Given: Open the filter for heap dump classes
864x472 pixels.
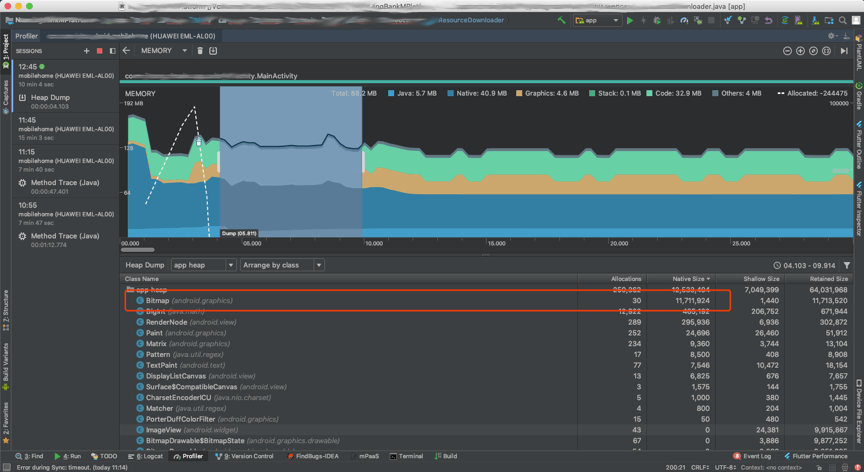Looking at the screenshot, I should 847,265.
